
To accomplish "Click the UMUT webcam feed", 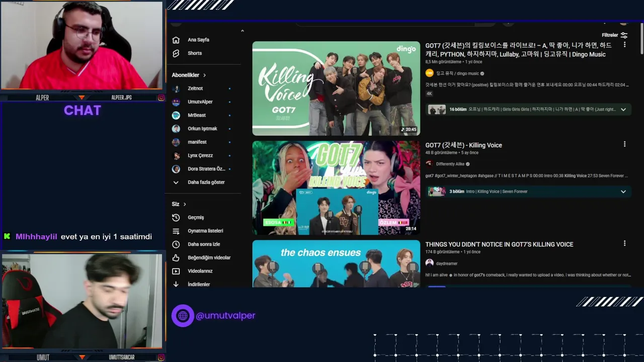I will pos(82,301).
